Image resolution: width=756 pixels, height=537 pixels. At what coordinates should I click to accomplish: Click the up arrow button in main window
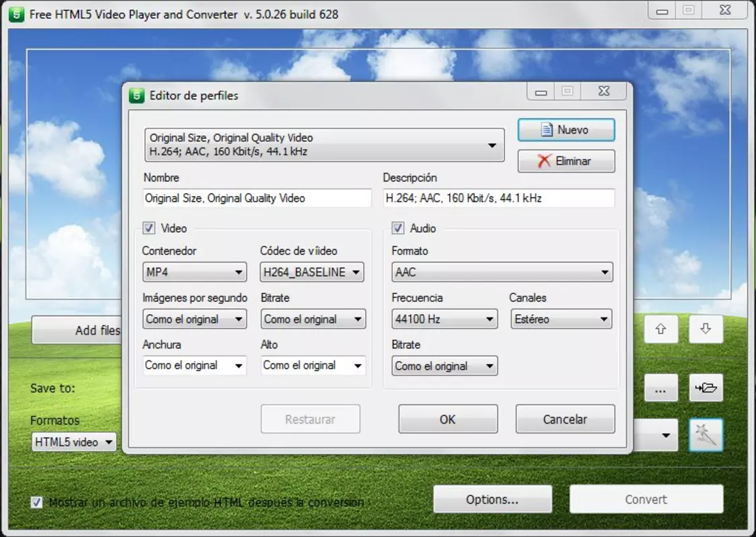point(661,329)
